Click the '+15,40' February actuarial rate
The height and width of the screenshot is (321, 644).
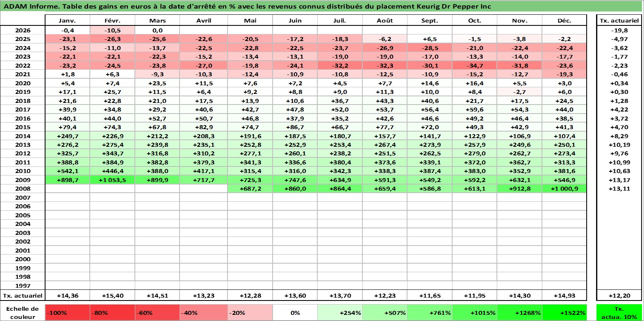coord(112,296)
